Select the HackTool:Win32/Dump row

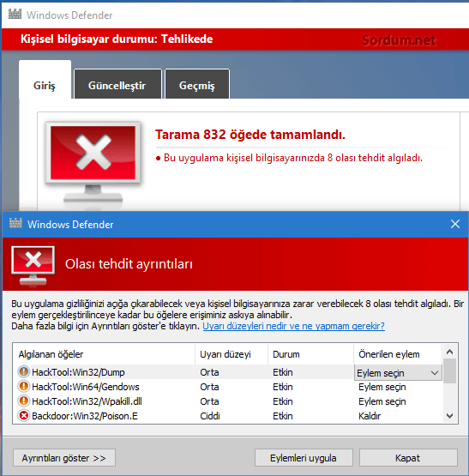(x=228, y=372)
